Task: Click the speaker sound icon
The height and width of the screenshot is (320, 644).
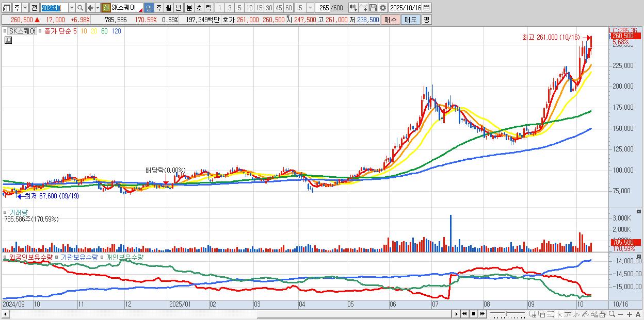Action: pos(90,8)
